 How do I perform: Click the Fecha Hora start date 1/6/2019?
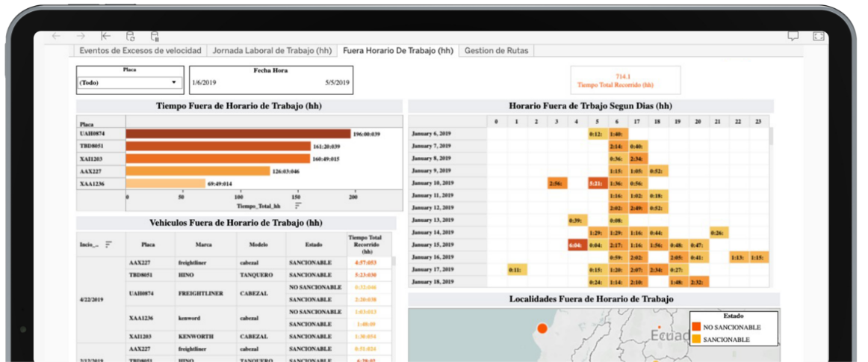coord(204,83)
